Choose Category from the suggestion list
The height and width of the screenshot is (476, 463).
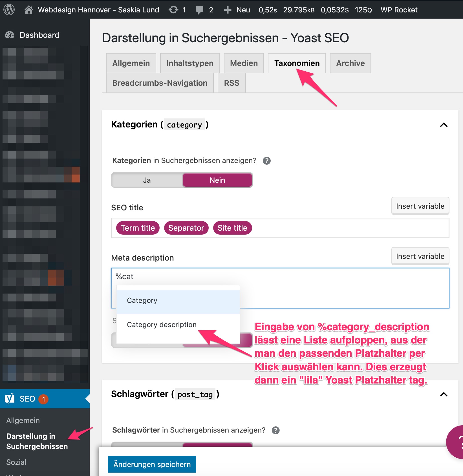coord(142,301)
